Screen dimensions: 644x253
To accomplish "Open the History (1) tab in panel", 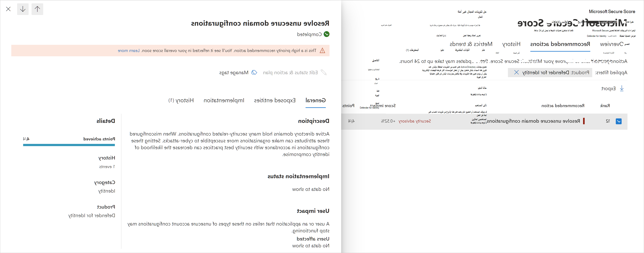I will click(x=181, y=101).
